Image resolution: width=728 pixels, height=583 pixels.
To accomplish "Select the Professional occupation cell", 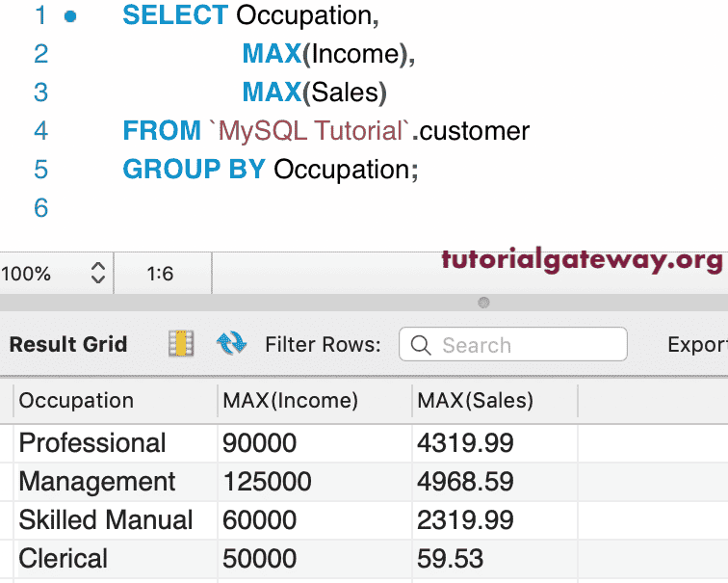I will point(92,443).
